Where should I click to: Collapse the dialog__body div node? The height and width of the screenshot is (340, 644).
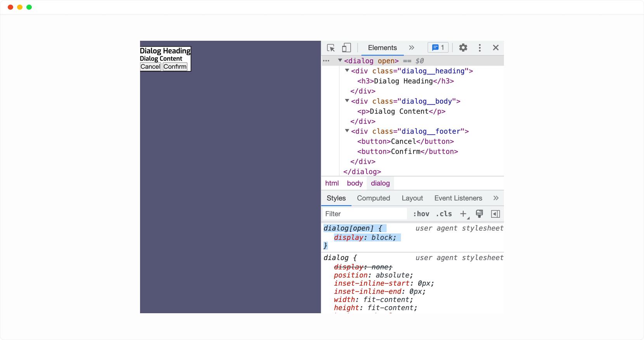tap(347, 101)
